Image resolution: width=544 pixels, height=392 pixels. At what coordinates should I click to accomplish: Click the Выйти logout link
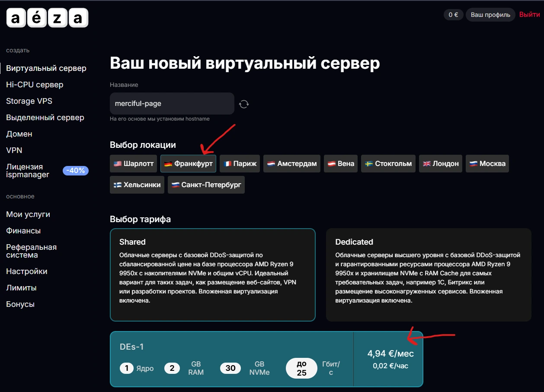coord(529,15)
